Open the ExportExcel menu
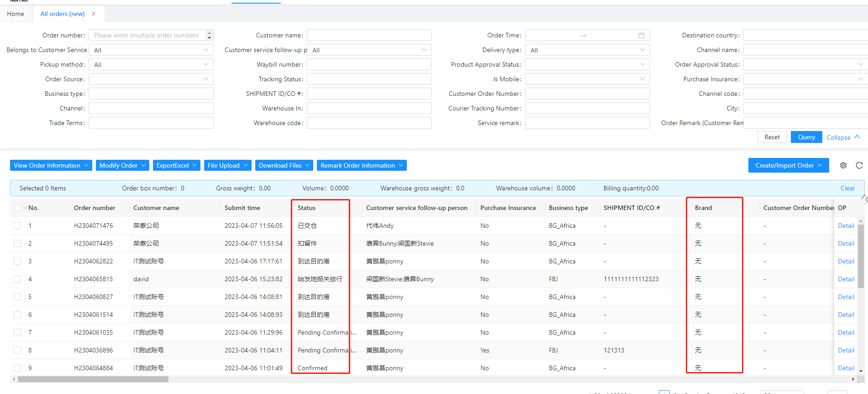 [176, 165]
